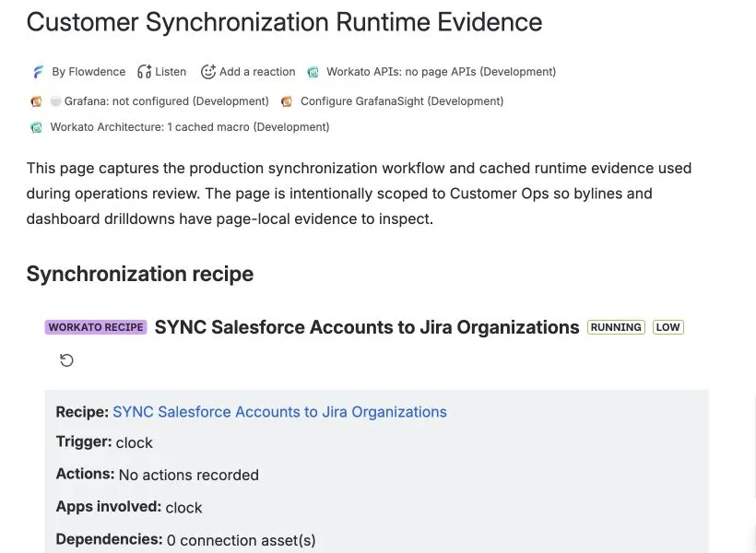Screen dimensions: 756x553
Task: Start page narration via Listen button
Action: click(162, 72)
